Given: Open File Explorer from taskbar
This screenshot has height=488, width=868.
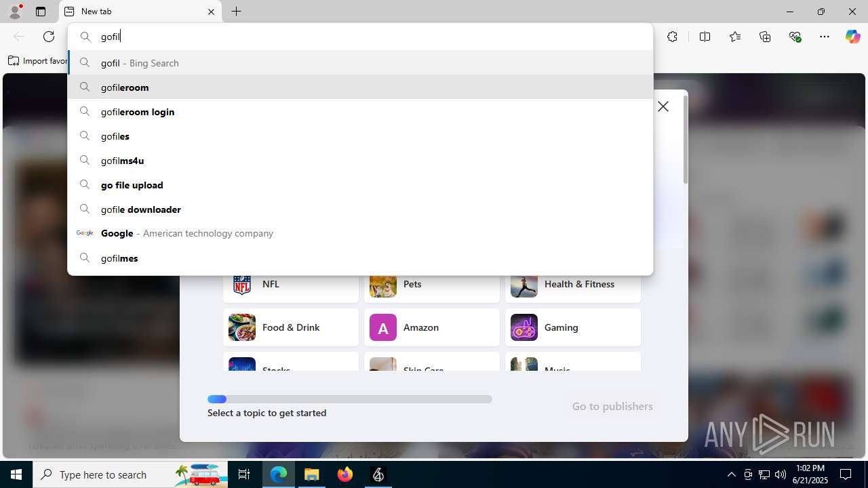Looking at the screenshot, I should coord(312,474).
